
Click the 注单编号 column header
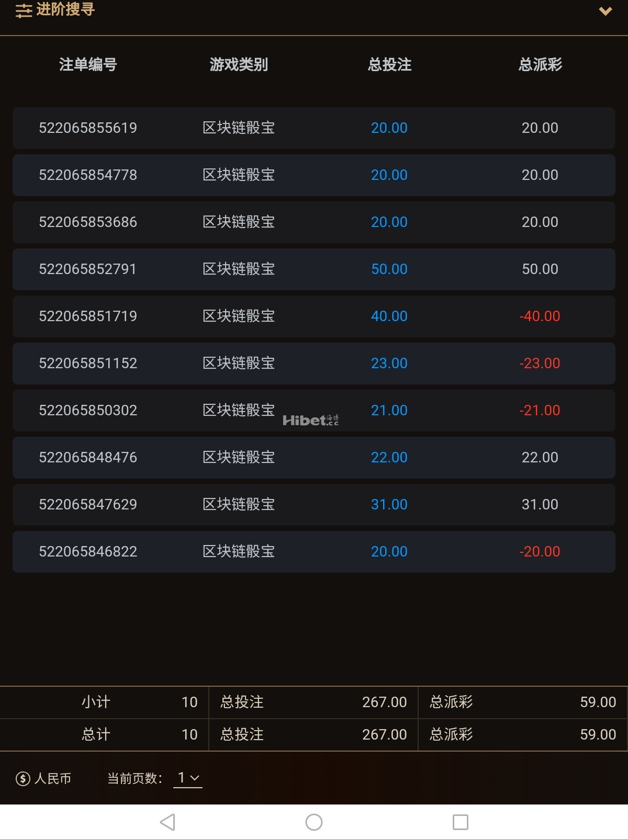point(88,64)
